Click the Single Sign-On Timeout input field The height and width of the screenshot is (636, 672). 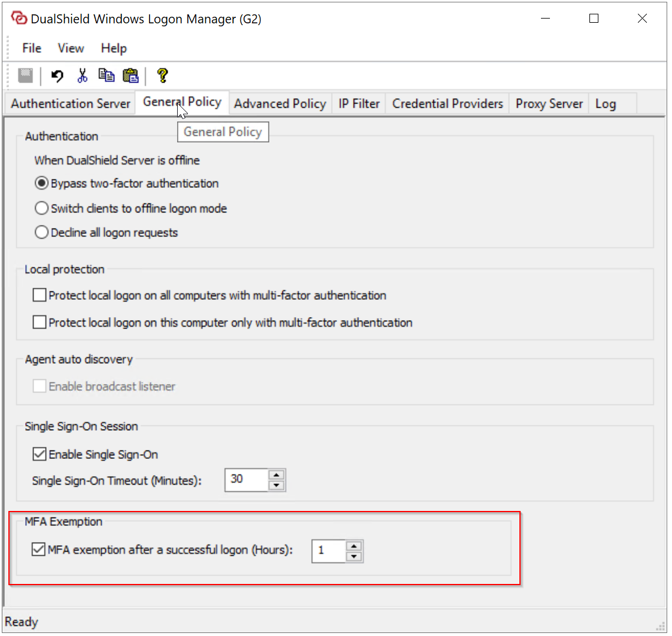(x=246, y=480)
